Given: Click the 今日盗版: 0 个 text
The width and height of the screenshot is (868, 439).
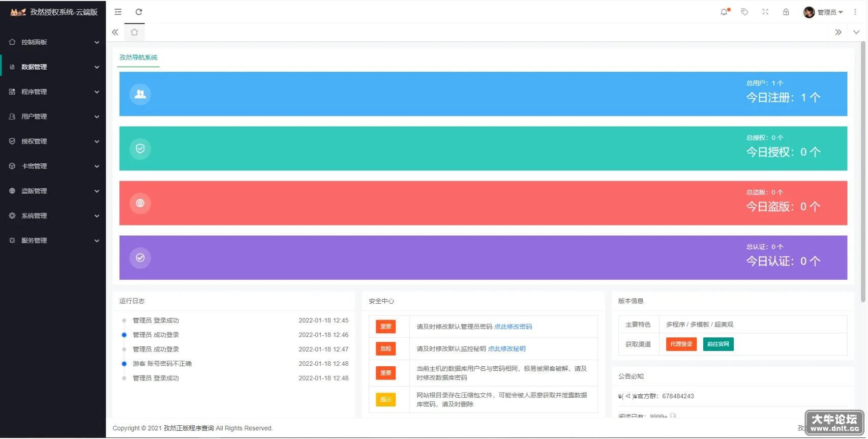Looking at the screenshot, I should coord(783,207).
